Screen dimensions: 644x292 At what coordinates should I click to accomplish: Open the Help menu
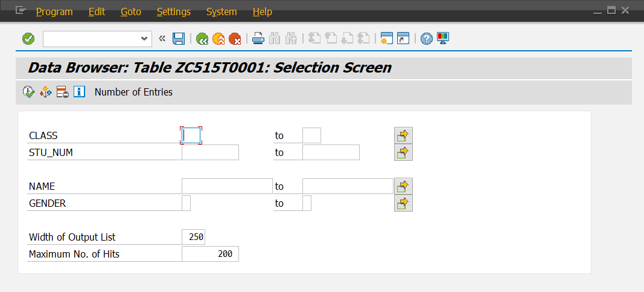coord(263,12)
